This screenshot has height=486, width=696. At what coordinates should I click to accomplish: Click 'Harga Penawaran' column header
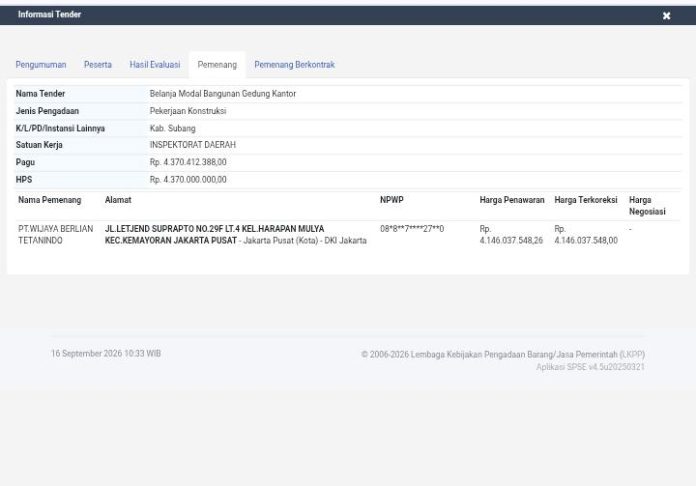tap(512, 200)
